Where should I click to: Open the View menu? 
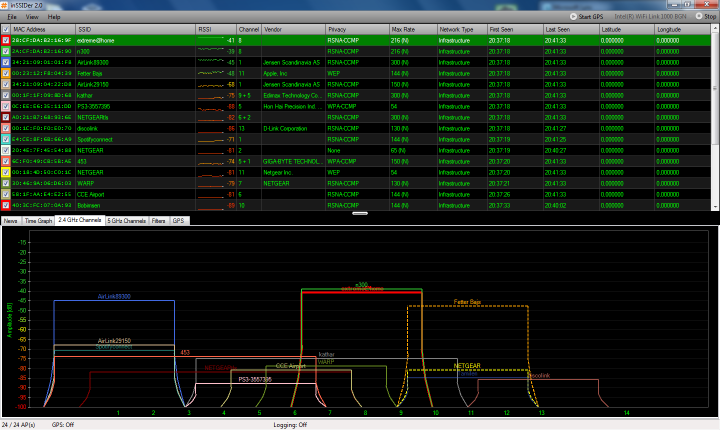pyautogui.click(x=32, y=17)
